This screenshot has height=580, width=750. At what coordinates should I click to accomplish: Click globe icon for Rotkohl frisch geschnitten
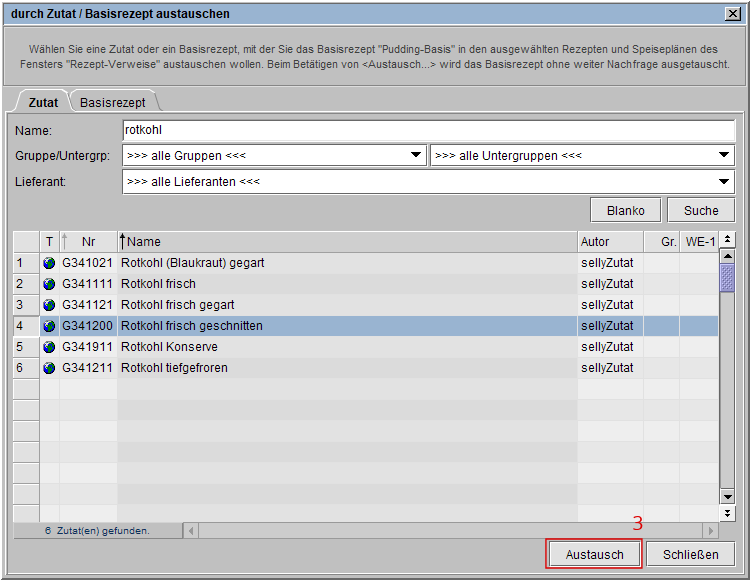49,326
